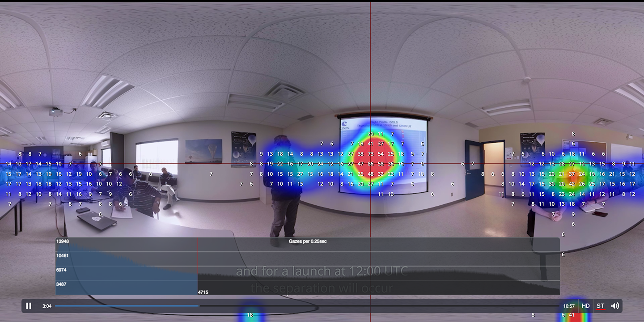The height and width of the screenshot is (322, 644).
Task: Click the 10:57 total duration label
Action: pyautogui.click(x=569, y=306)
